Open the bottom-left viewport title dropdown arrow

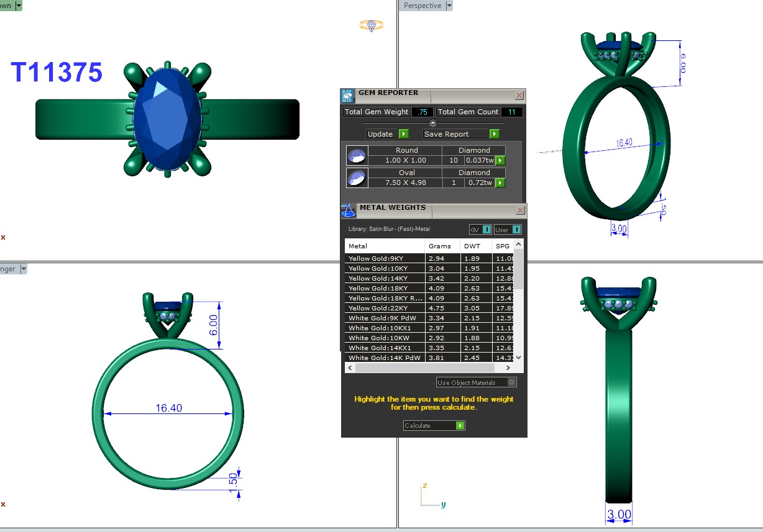24,269
